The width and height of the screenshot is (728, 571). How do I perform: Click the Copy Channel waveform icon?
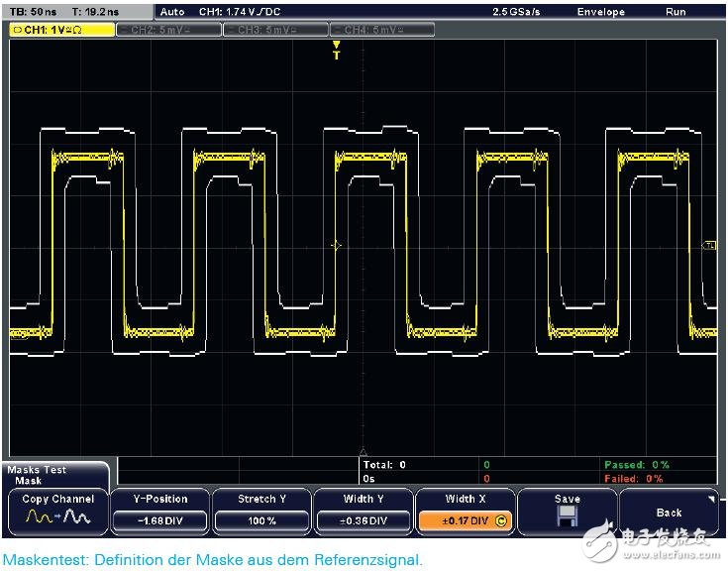(57, 519)
